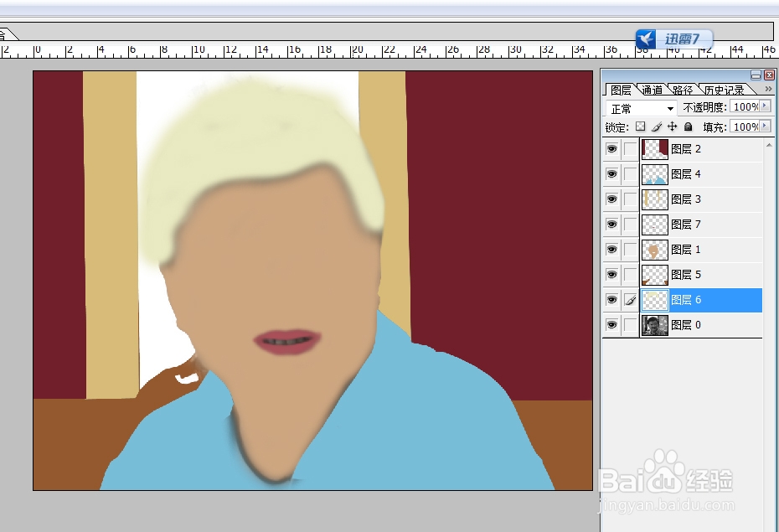Viewport: 779px width, 532px height.
Task: Select the 图层 4 thumbnail
Action: click(655, 174)
